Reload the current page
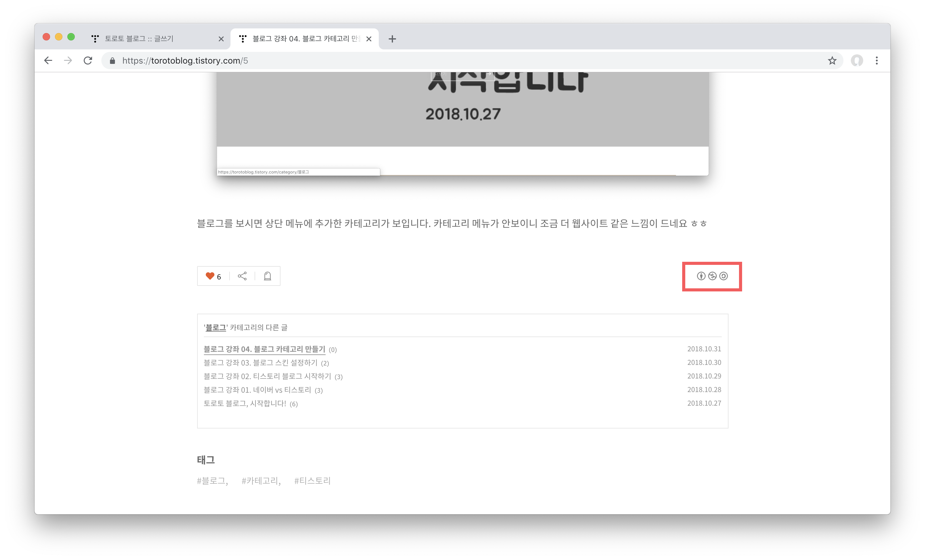925x560 pixels. tap(88, 61)
